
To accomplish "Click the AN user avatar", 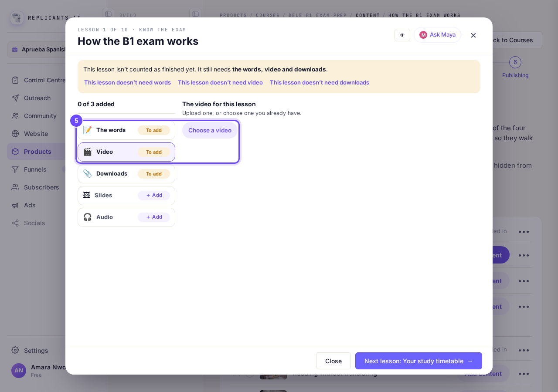I will point(19,371).
